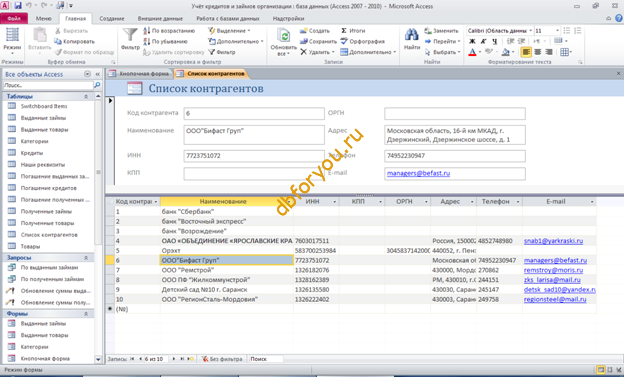Select row with ООО "Ремстрой"
This screenshot has height=377, width=624.
pos(110,270)
